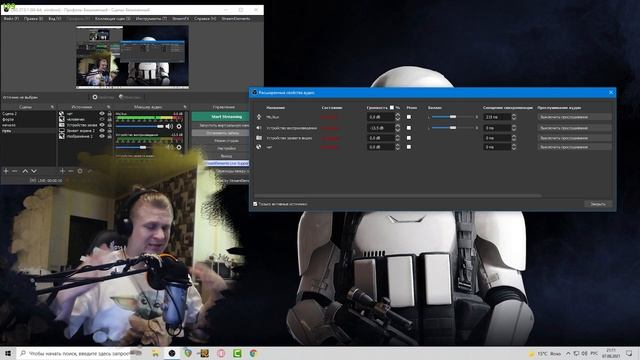Open gear settings of second mixer channel
Viewport: 640px width, 360px height.
pyautogui.click(x=179, y=147)
